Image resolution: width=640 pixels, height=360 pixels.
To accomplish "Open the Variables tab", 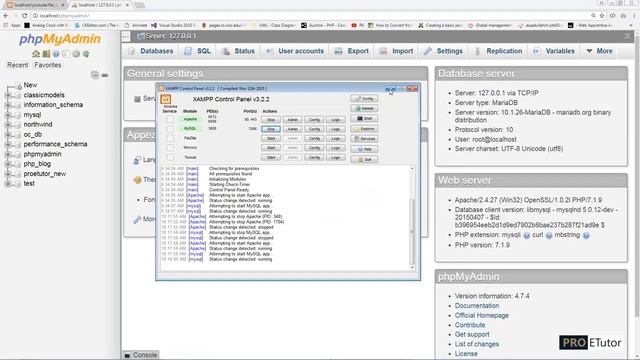I will click(554, 51).
